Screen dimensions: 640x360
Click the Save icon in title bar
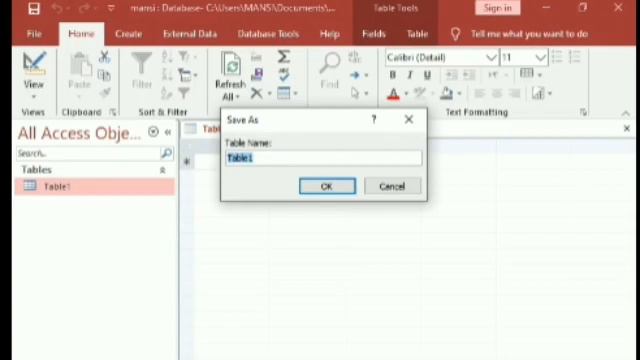pyautogui.click(x=34, y=8)
